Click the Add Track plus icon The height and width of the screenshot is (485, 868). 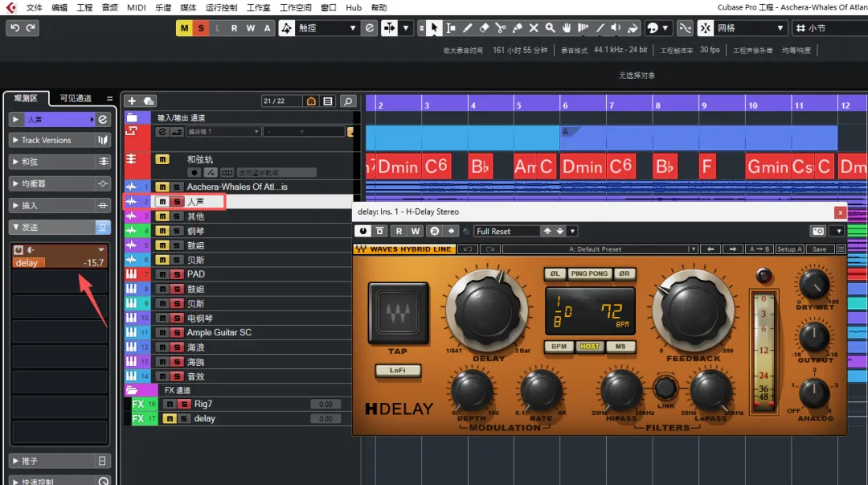pyautogui.click(x=132, y=101)
